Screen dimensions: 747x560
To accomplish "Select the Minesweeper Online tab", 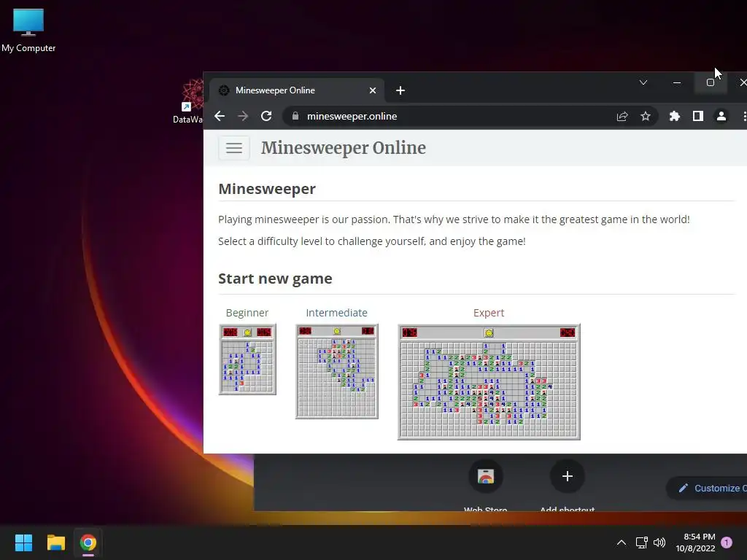I will point(296,90).
